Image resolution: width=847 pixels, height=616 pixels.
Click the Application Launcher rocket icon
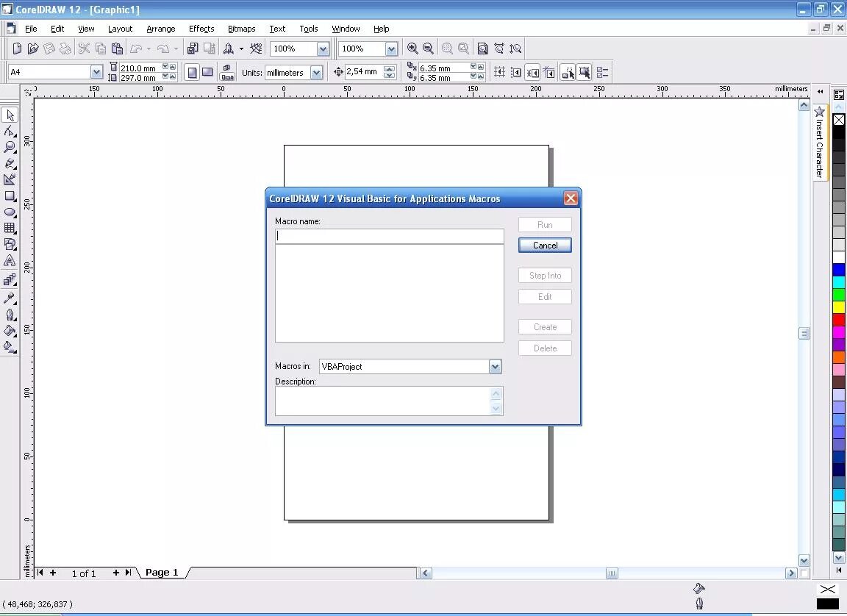coord(229,49)
